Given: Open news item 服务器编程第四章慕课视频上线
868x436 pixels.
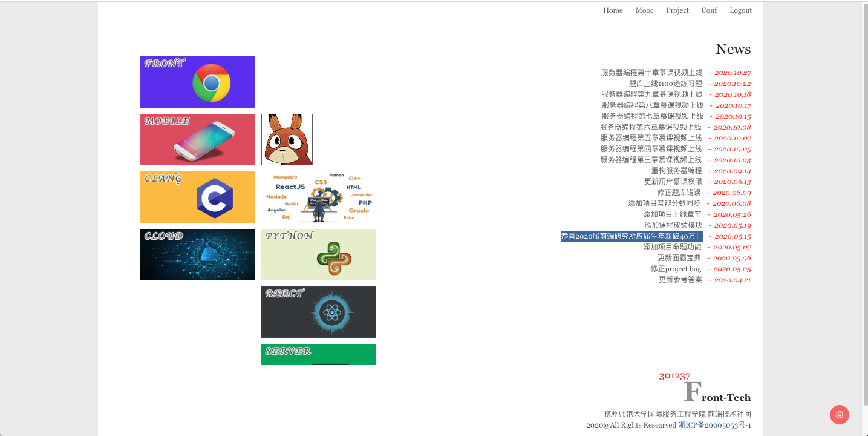Looking at the screenshot, I should [x=651, y=149].
